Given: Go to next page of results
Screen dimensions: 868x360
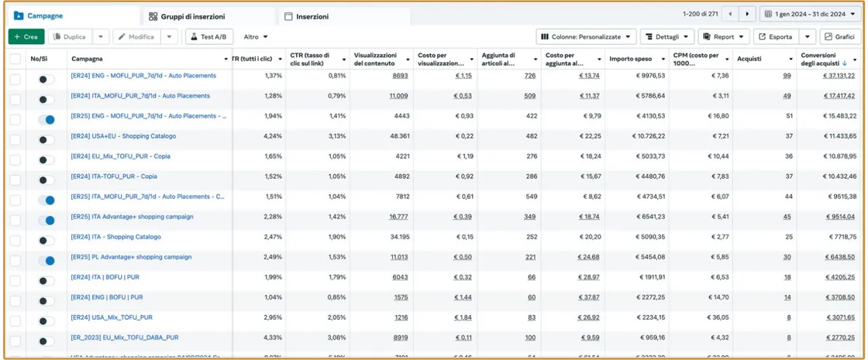Looking at the screenshot, I should pos(748,15).
